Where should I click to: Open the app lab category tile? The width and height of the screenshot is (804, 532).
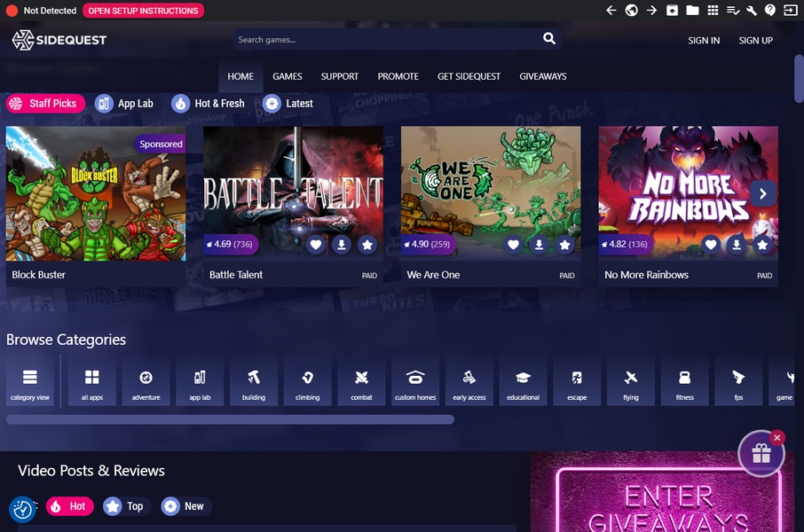pos(200,383)
